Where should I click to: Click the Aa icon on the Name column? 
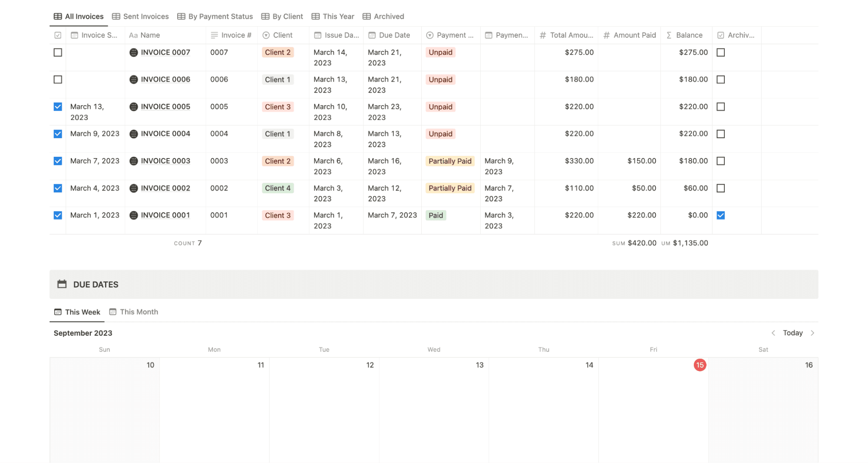(x=134, y=35)
